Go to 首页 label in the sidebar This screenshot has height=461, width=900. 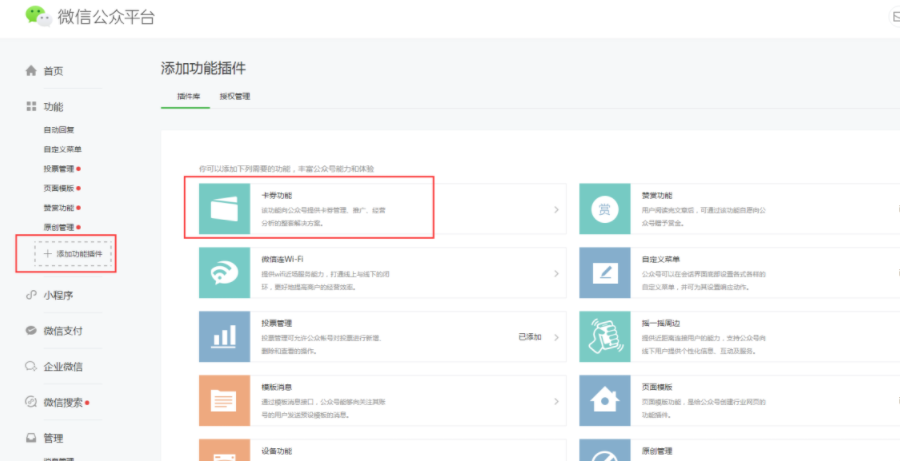coord(53,71)
